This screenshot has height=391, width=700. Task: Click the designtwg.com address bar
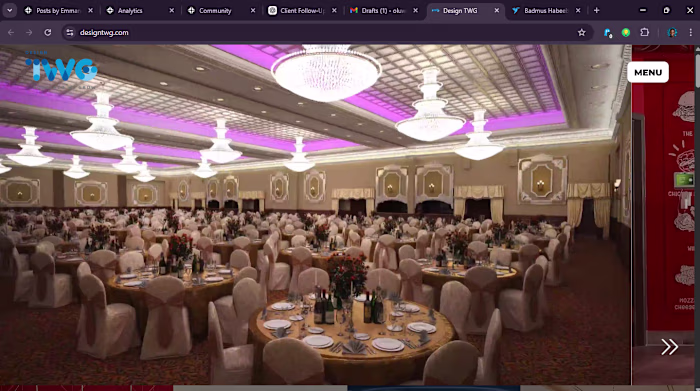(x=326, y=33)
